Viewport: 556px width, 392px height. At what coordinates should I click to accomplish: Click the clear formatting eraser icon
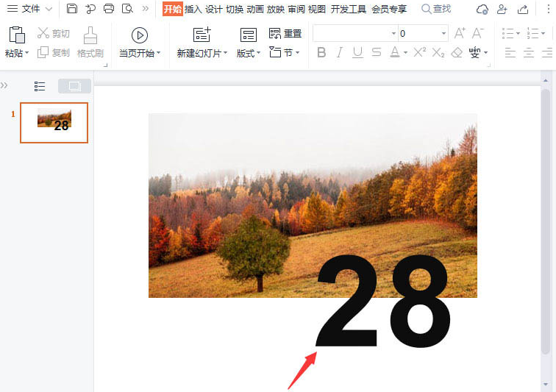457,52
